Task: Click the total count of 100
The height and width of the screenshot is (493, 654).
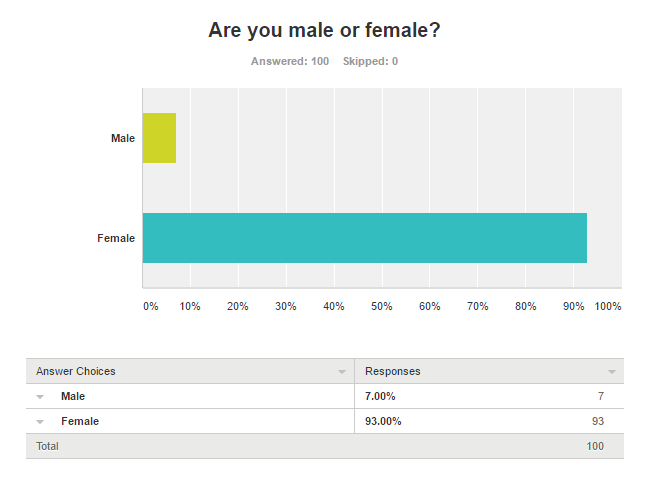Action: [x=595, y=446]
